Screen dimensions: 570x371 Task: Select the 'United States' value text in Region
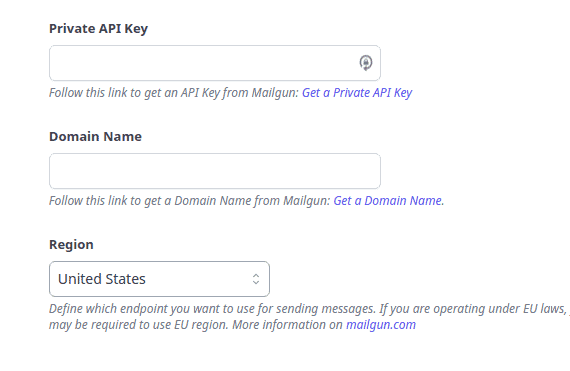102,279
